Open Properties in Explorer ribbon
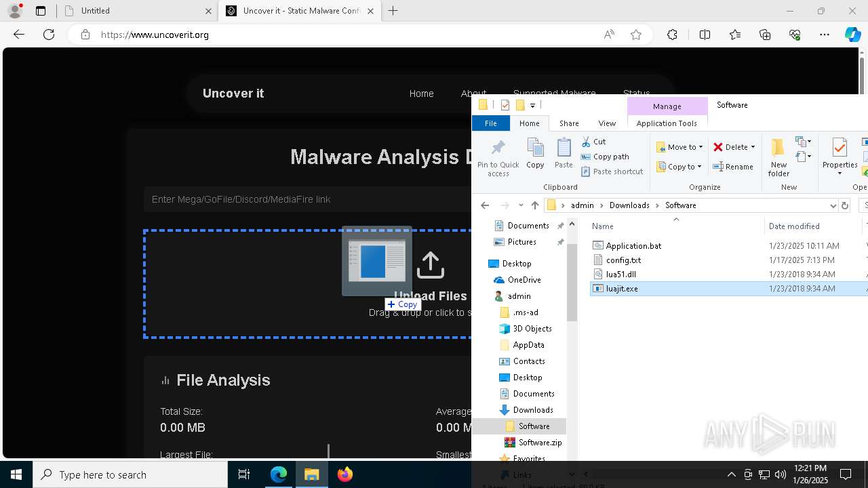 click(x=840, y=157)
